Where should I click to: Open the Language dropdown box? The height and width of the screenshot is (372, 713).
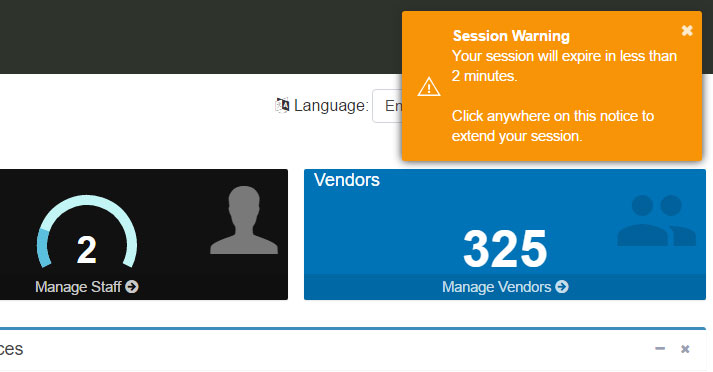(387, 106)
